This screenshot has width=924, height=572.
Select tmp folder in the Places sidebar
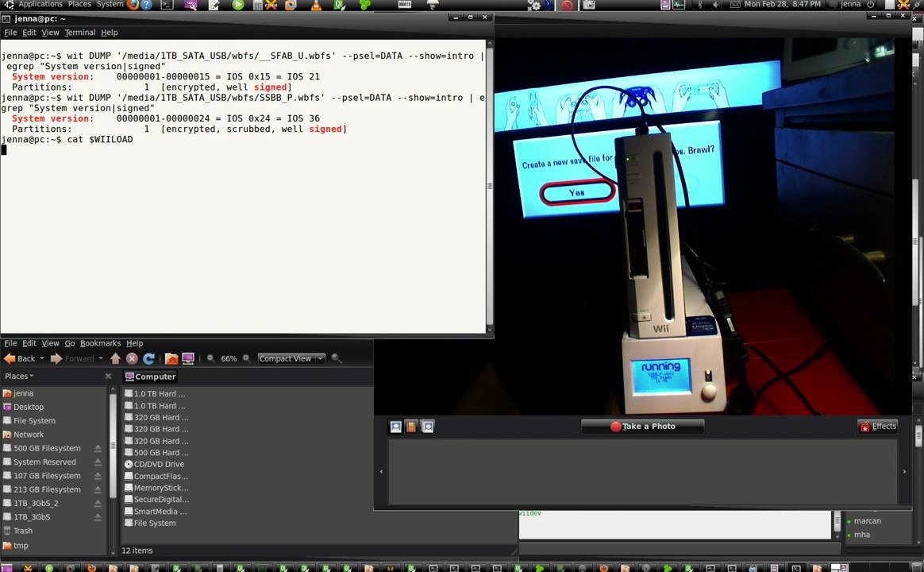tap(16, 546)
